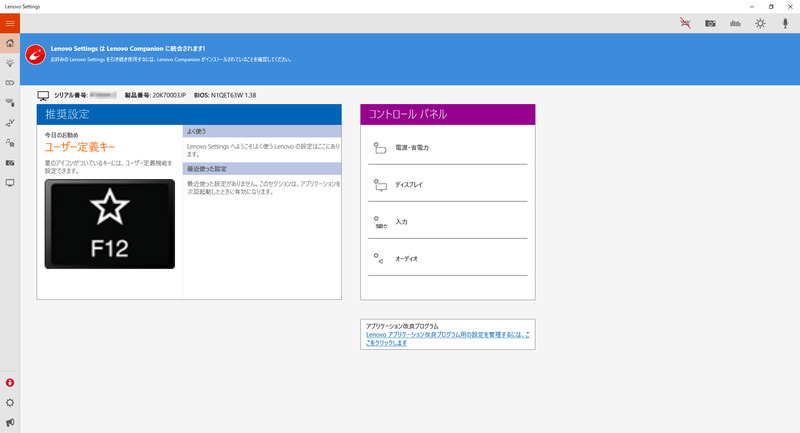
Task: Click the top bar microphone icon
Action: [785, 23]
